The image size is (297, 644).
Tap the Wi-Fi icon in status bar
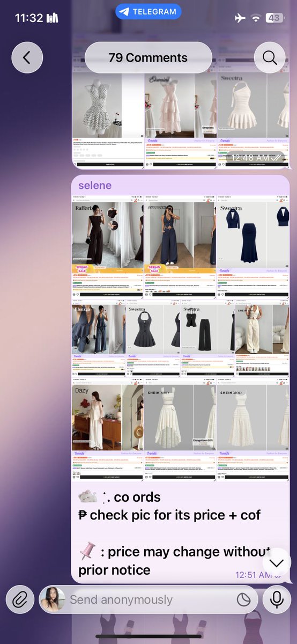[x=256, y=18]
